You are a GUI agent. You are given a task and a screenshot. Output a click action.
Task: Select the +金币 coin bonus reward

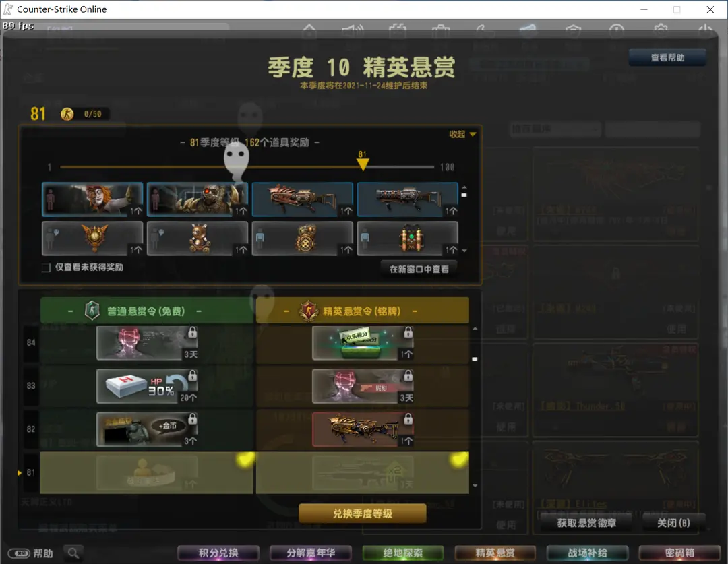147,429
